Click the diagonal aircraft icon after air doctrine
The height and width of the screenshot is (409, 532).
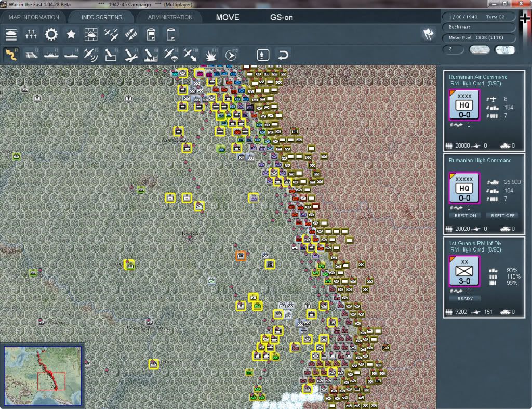click(x=131, y=34)
